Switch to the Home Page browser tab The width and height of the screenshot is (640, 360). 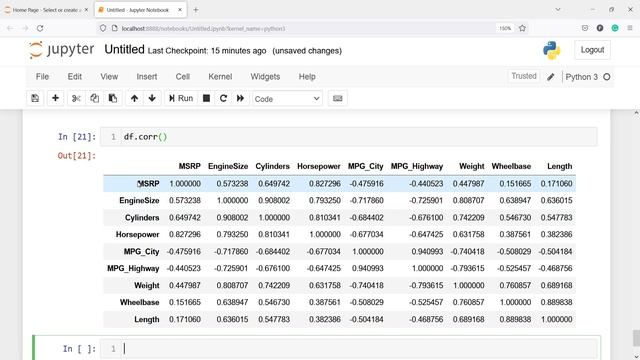point(46,10)
